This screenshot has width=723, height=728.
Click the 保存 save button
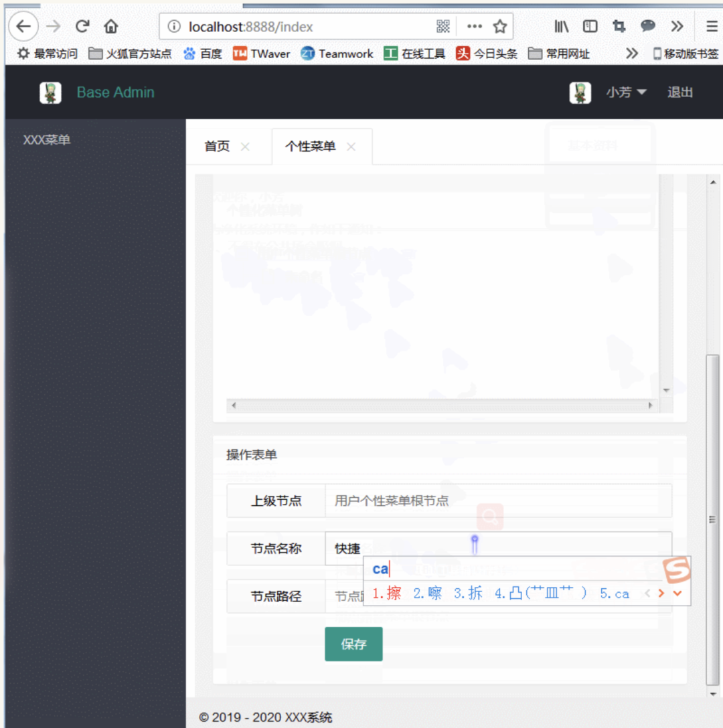point(353,644)
